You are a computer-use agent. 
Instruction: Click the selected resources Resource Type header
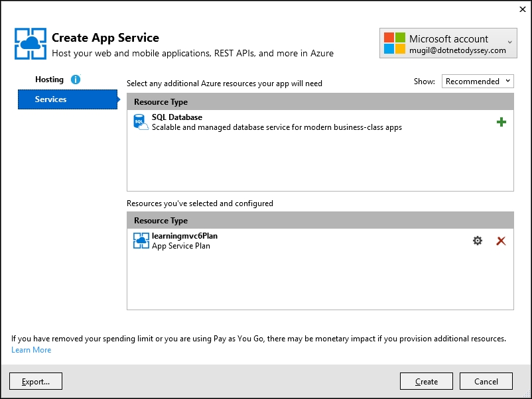tap(320, 220)
